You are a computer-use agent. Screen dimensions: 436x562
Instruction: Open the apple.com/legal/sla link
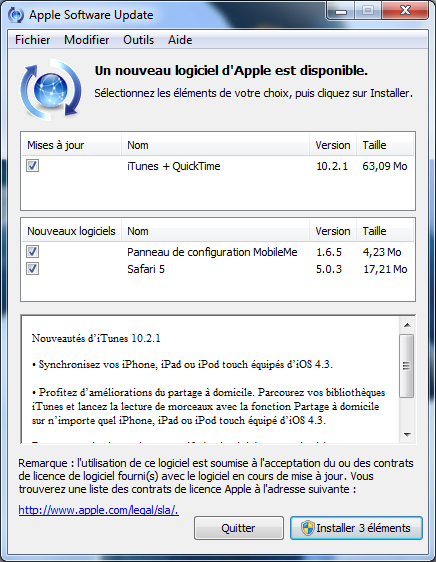pyautogui.click(x=99, y=510)
